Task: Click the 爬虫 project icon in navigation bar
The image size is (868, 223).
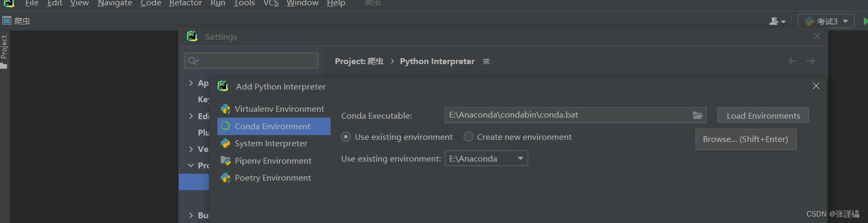Action: (x=7, y=21)
